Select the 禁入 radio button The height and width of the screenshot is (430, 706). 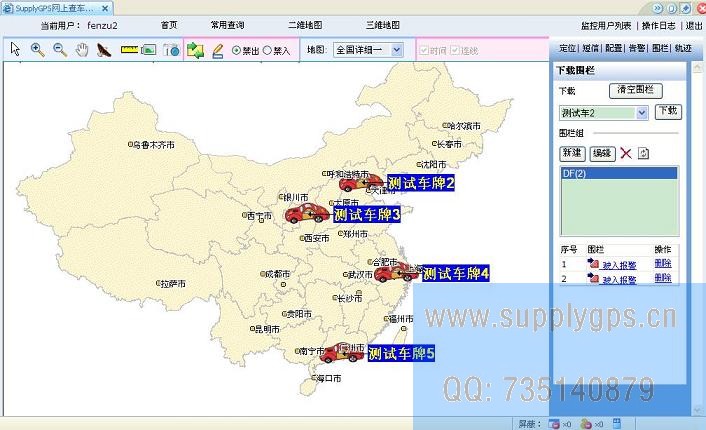[267, 49]
